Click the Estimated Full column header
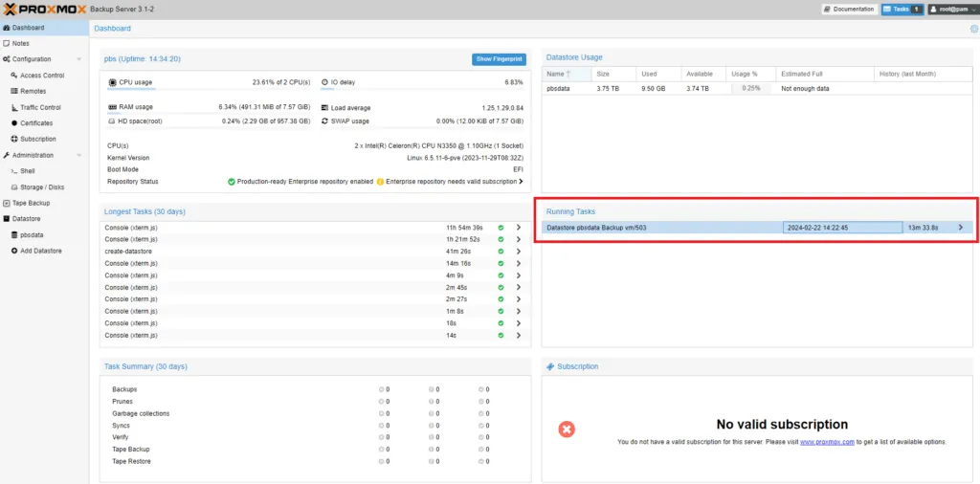Screen dimensions: 980x484 [825, 74]
